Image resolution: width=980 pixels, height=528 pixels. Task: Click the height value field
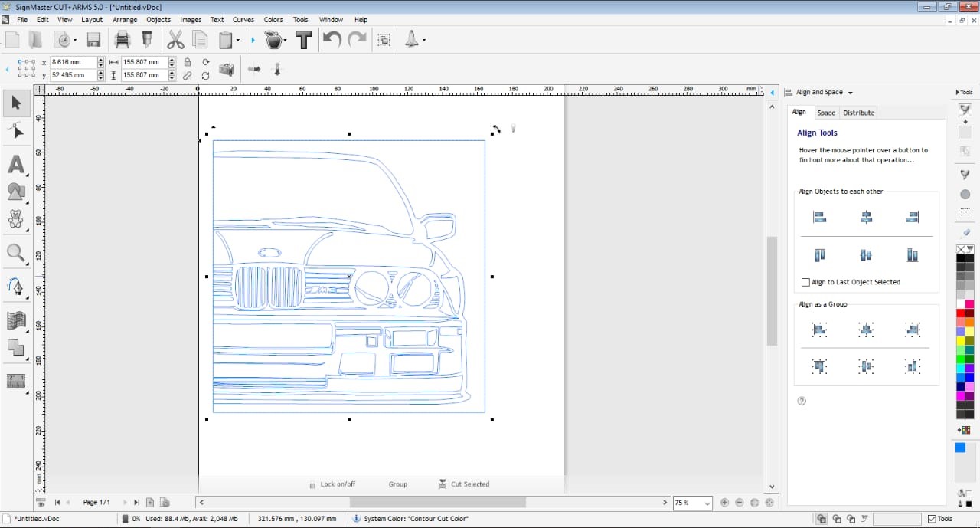tap(144, 75)
